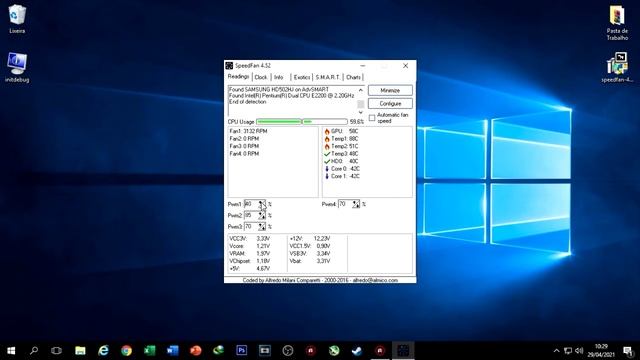Open the Lixeira recycle bin desktop icon
This screenshot has height=360, width=640.
point(17,19)
